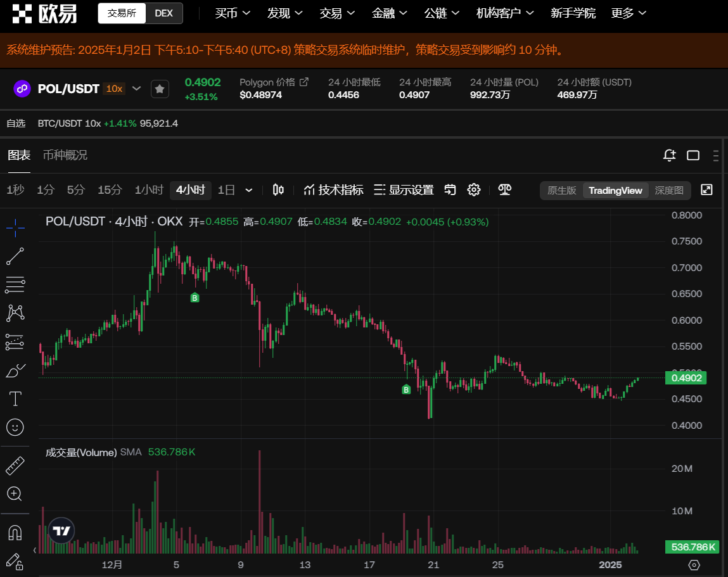Image resolution: width=728 pixels, height=577 pixels.
Task: Click the candlestick chart type icon
Action: coord(278,190)
